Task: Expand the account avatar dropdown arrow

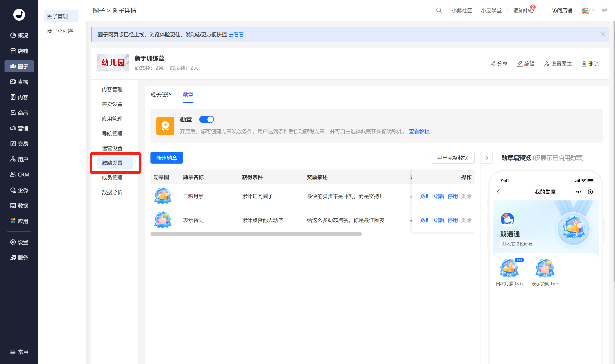Action: pyautogui.click(x=594, y=10)
